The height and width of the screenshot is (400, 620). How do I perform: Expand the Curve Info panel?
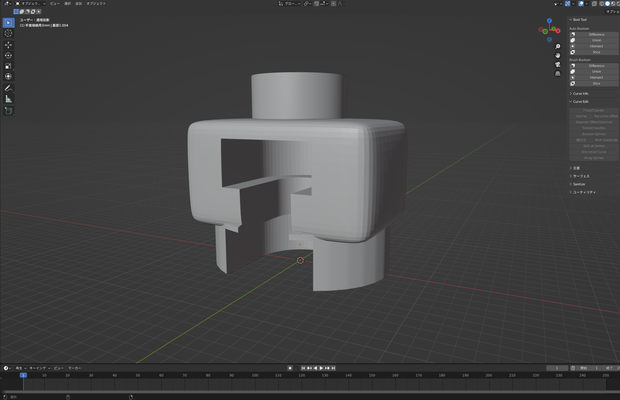pos(580,94)
